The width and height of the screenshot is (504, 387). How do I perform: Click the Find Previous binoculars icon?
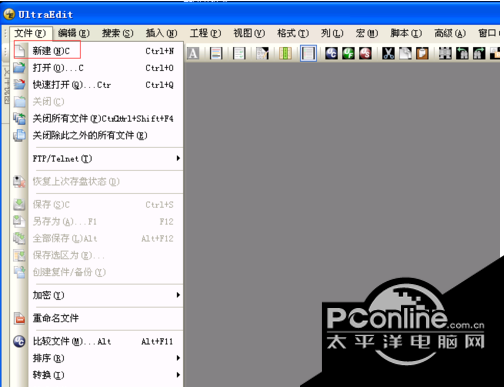point(462,53)
